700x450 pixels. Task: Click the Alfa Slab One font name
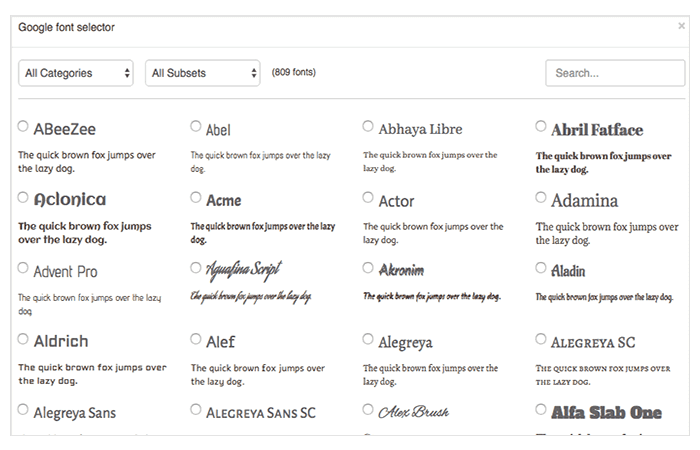click(x=606, y=412)
